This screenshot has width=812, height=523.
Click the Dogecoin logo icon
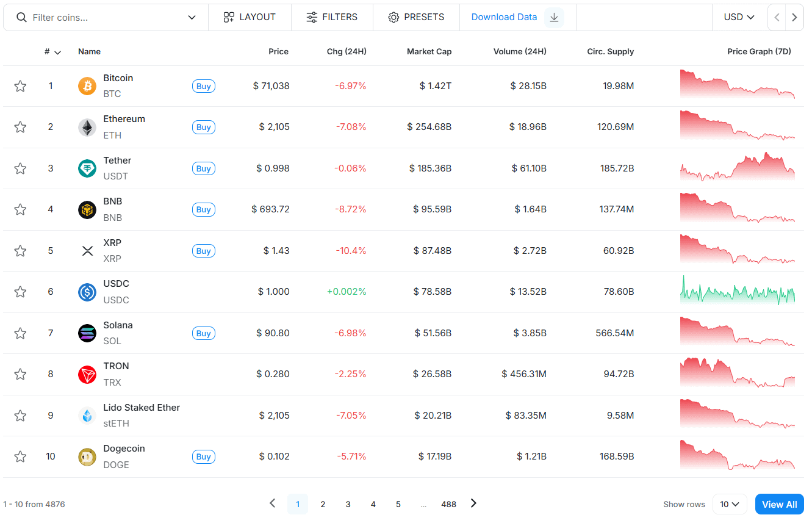click(x=87, y=456)
